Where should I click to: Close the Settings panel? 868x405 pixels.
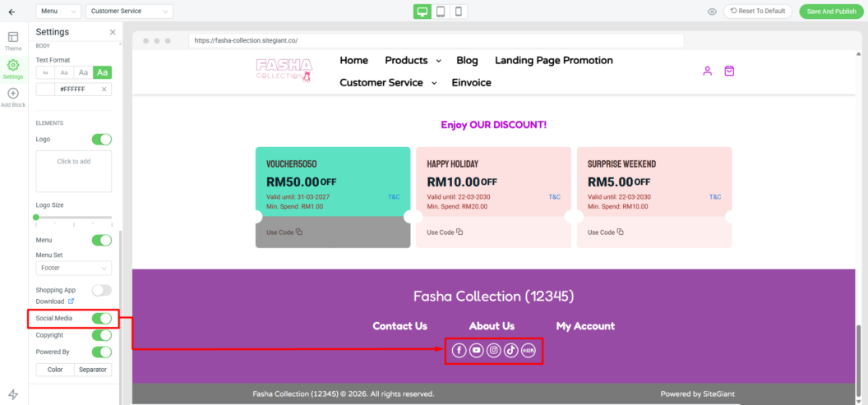(113, 32)
